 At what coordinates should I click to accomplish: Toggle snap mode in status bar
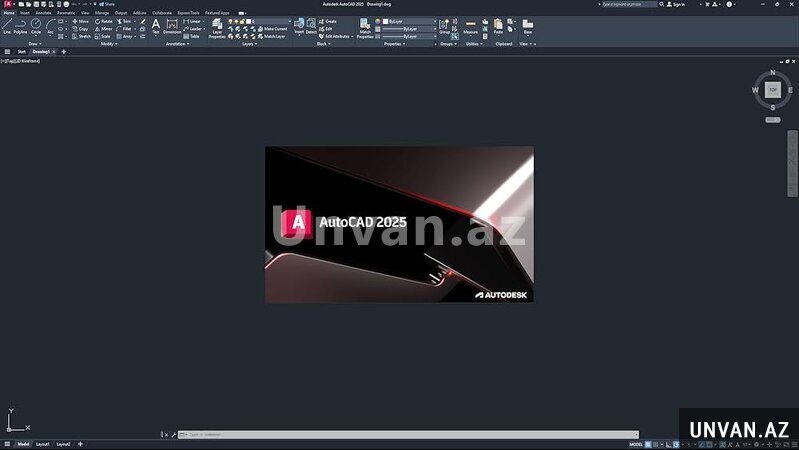[656, 445]
